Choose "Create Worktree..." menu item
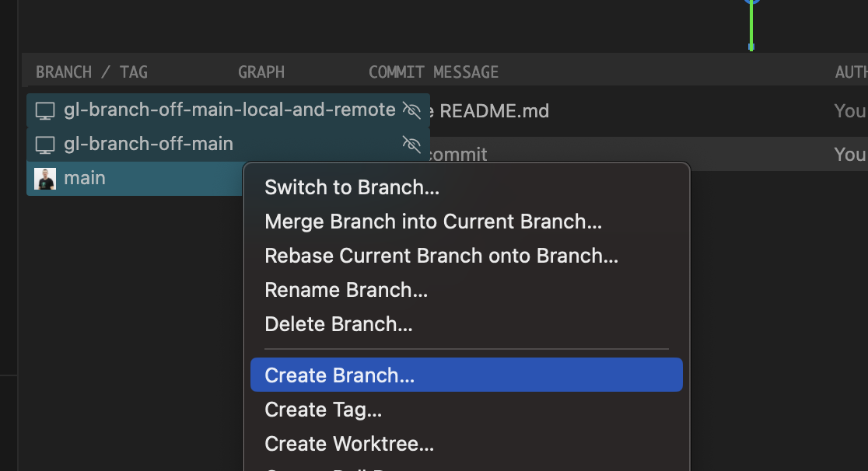Screen dimensions: 868x471 coord(348,444)
